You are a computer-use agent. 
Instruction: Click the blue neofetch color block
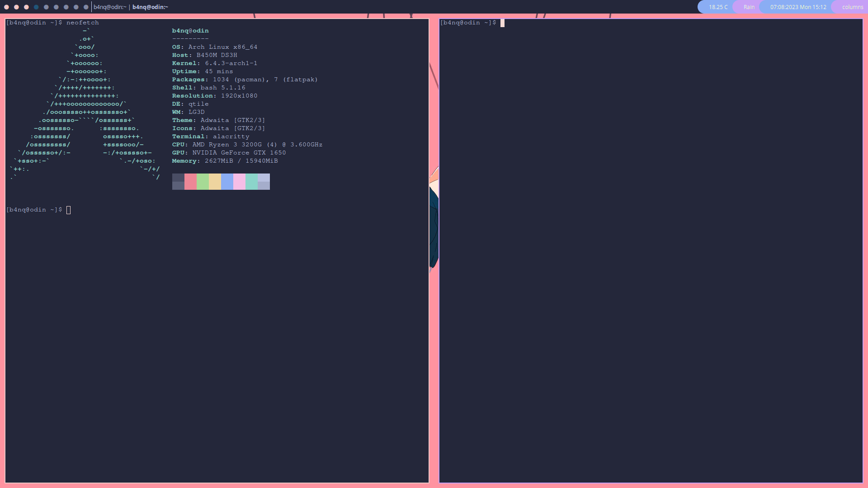click(227, 182)
